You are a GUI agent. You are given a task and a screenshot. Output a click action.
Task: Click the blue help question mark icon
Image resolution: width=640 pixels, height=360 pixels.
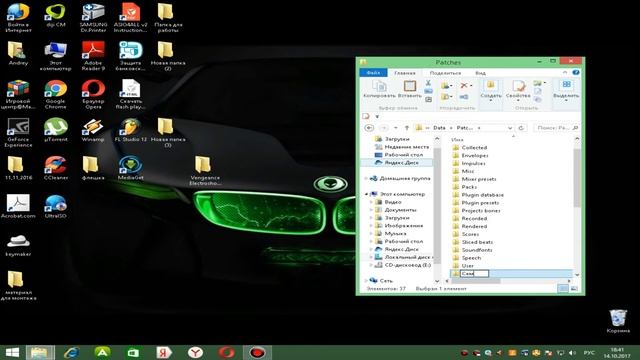[576, 72]
